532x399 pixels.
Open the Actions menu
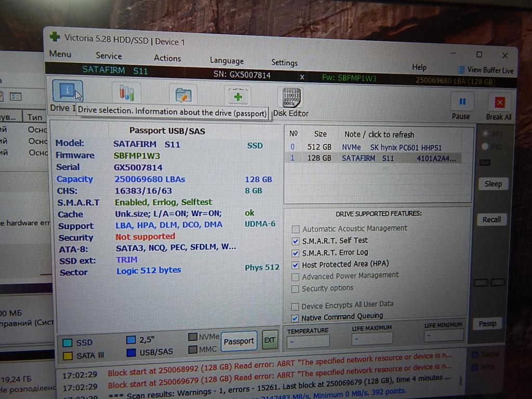click(167, 58)
